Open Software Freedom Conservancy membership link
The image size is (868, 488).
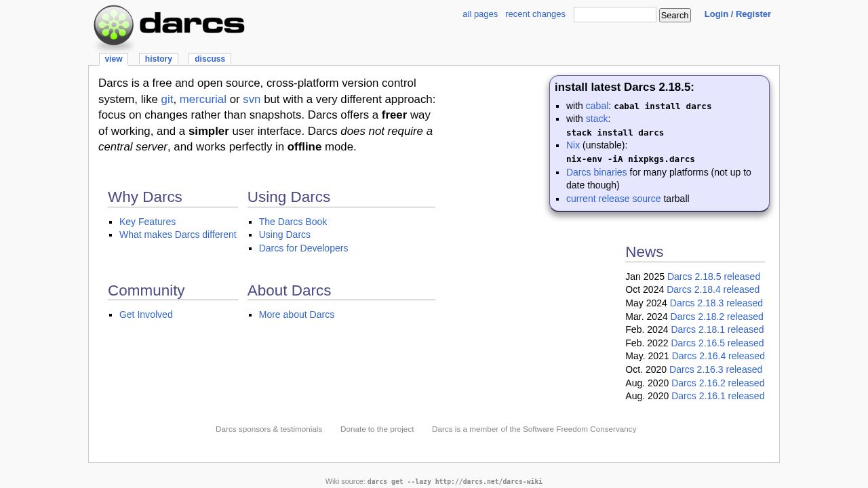tap(534, 429)
